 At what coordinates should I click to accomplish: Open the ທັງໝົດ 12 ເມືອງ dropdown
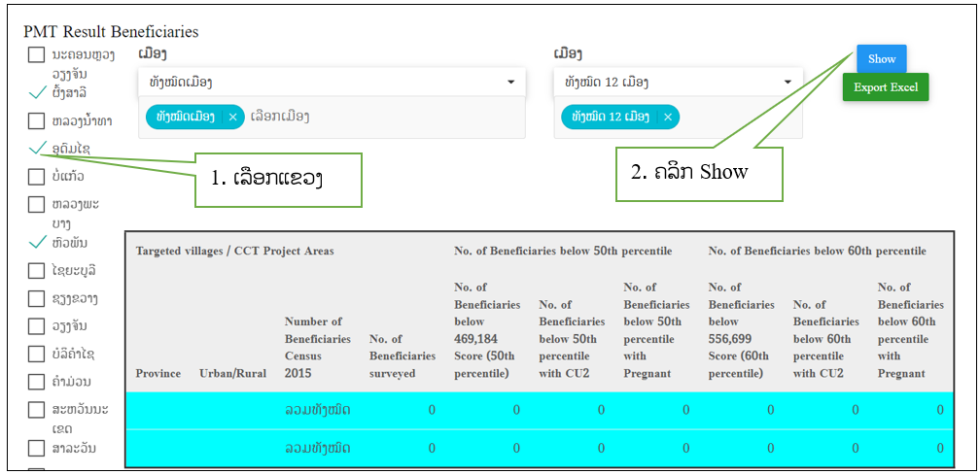[x=788, y=83]
